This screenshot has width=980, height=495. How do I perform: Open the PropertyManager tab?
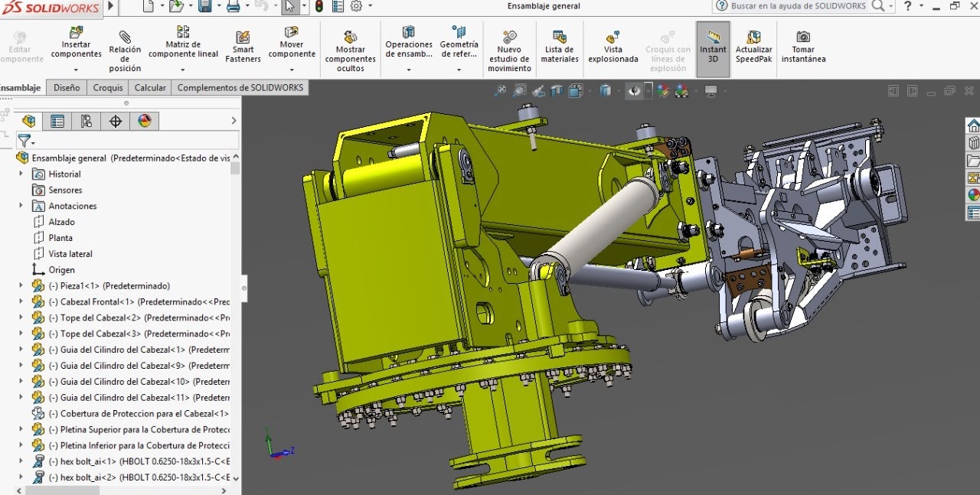point(57,121)
